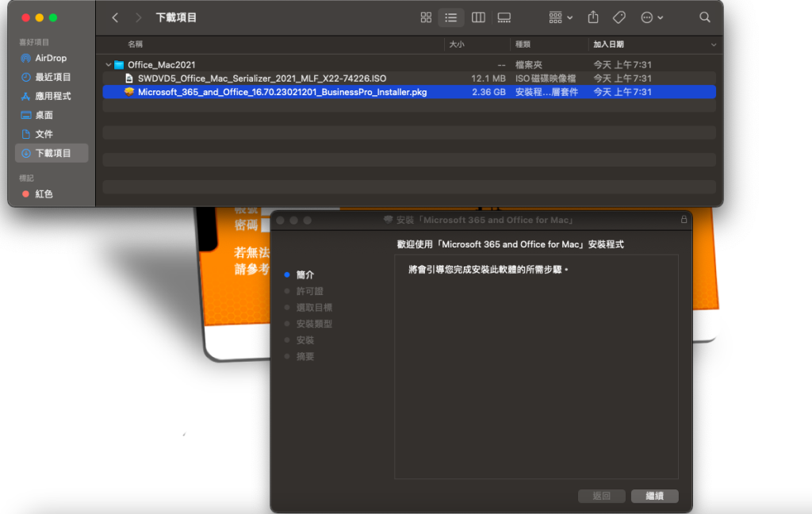Select the Office_Mac2021 folder row
The width and height of the screenshot is (812, 514).
409,65
